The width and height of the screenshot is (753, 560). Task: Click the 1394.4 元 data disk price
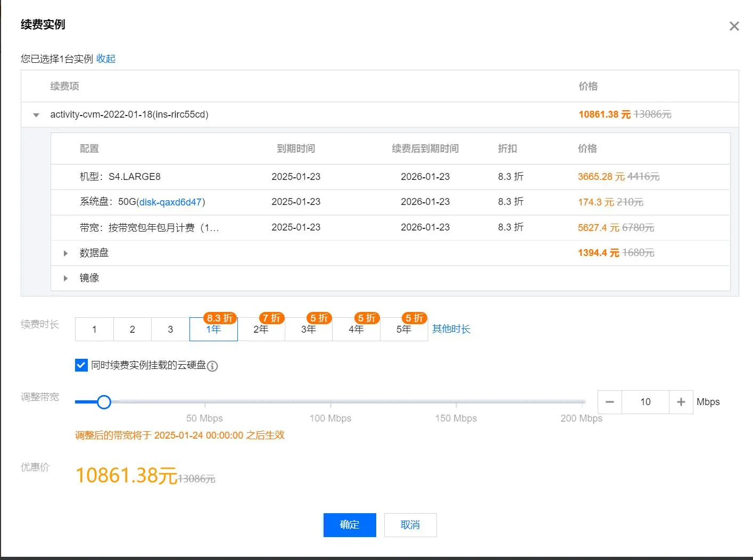coord(599,253)
